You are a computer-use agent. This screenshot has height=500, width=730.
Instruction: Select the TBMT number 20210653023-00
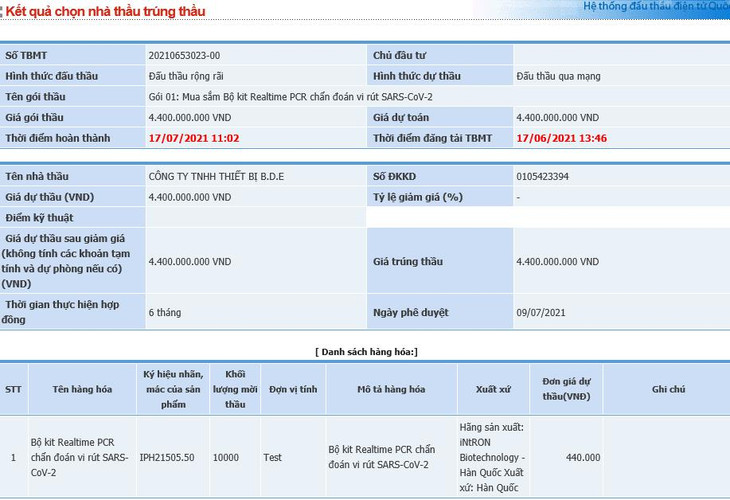tap(184, 56)
